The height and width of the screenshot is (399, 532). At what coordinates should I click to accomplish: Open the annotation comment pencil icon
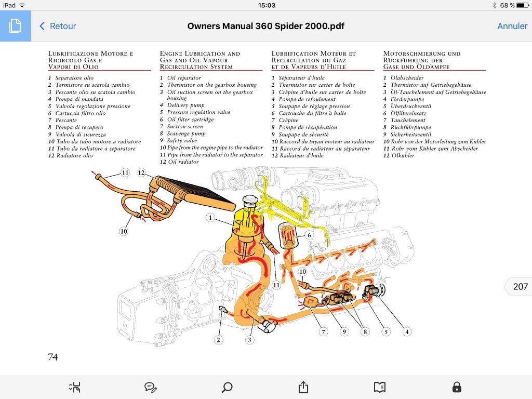pyautogui.click(x=151, y=387)
